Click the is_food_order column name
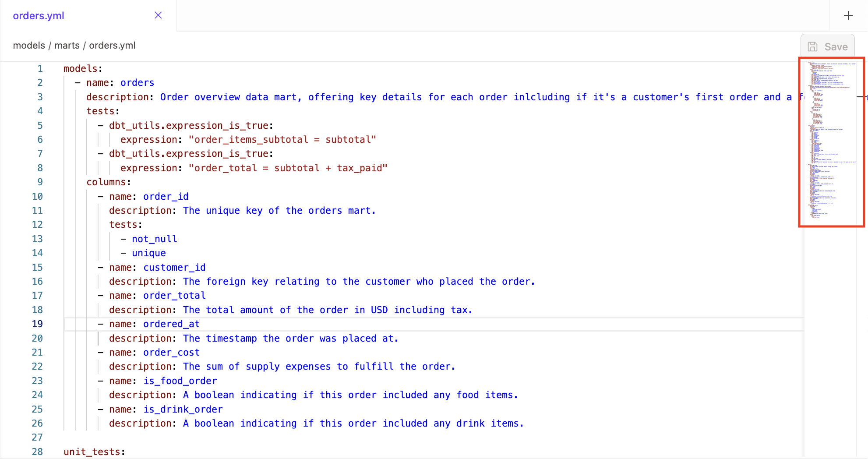This screenshot has height=459, width=868. [180, 381]
